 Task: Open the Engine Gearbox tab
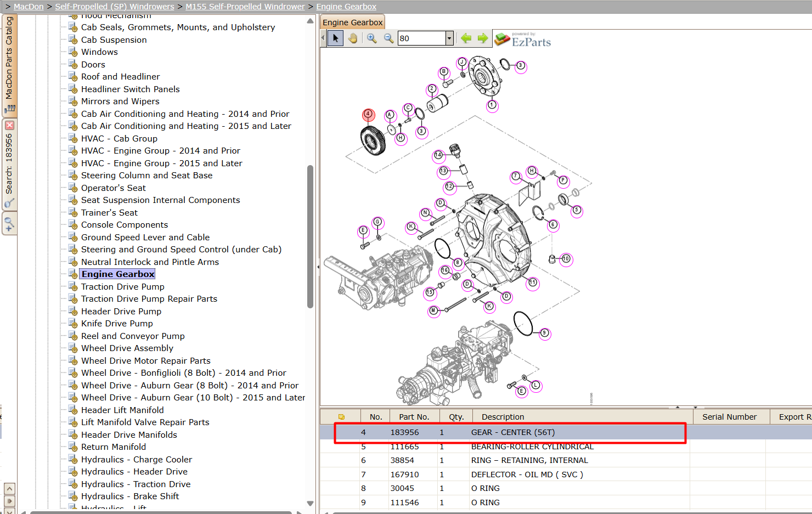coord(352,22)
